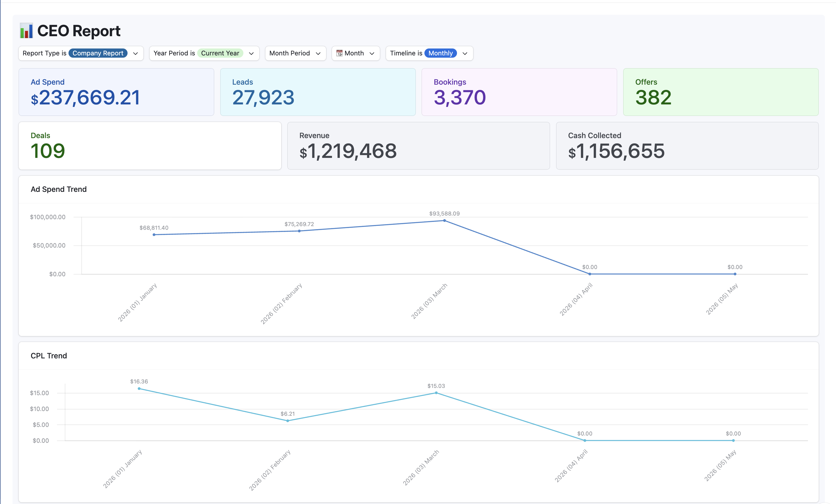The image size is (836, 504).
Task: Click the 3,370 bookings value
Action: (x=460, y=98)
